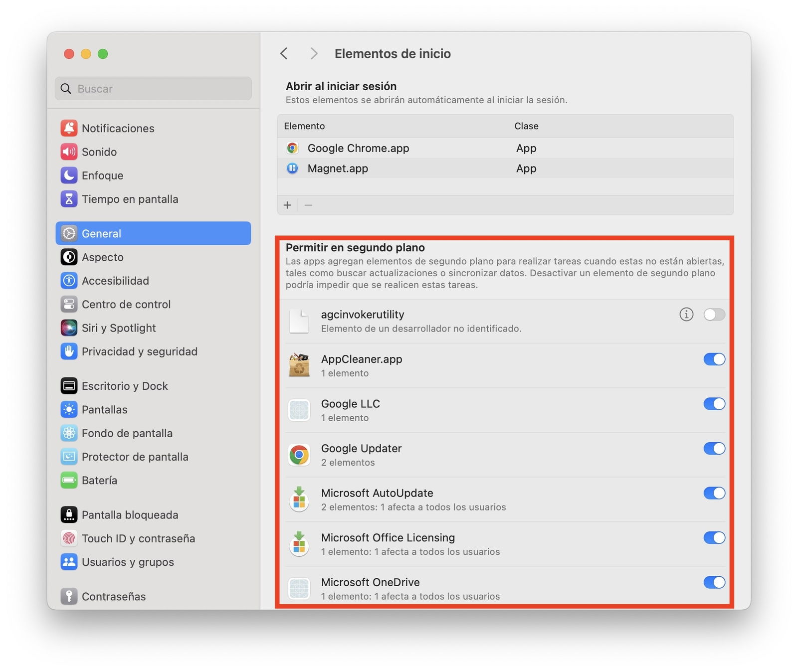
Task: Open Notificaciones settings
Action: coord(153,128)
